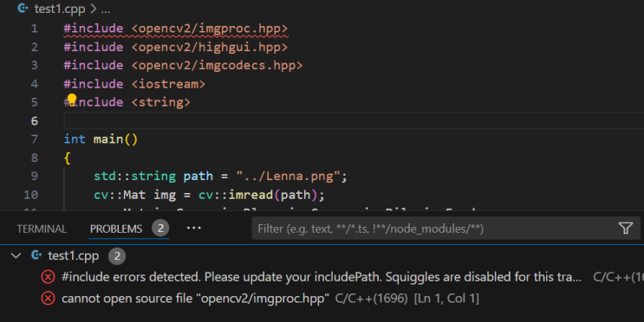Image resolution: width=644 pixels, height=322 pixels.
Task: Open the filter funnel icon in Problems panel
Action: click(x=626, y=228)
